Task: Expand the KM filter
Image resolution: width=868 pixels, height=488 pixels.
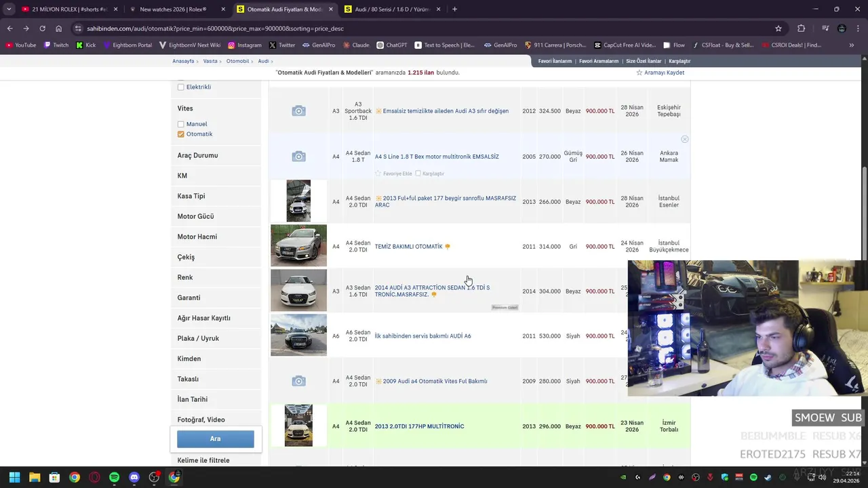Action: 216,176
